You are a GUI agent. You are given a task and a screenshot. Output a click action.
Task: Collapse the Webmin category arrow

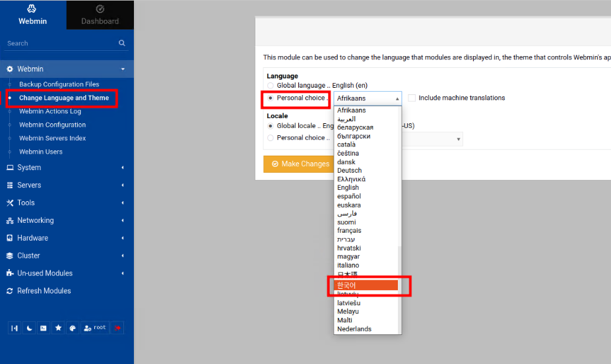[x=123, y=69]
